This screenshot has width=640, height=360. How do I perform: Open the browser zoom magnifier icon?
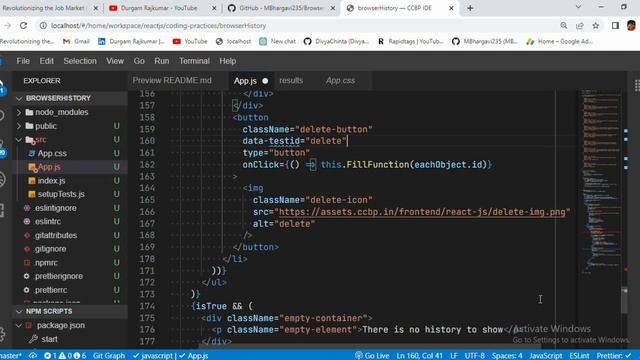coord(564,25)
